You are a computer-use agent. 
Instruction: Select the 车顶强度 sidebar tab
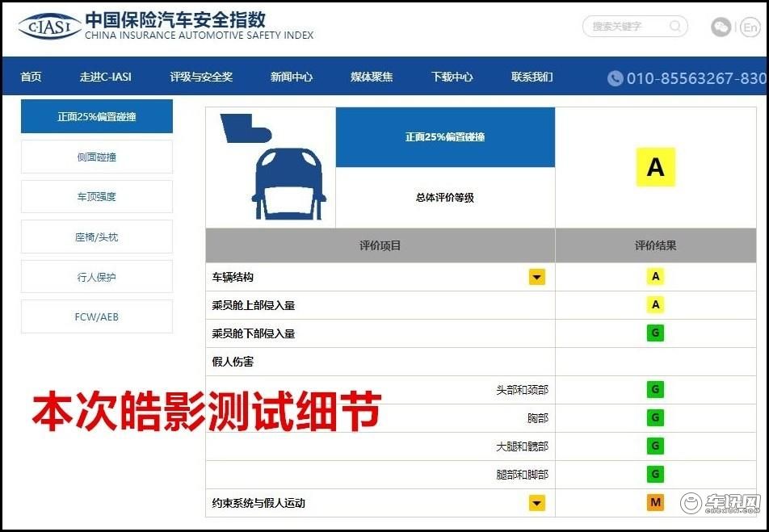pyautogui.click(x=97, y=197)
